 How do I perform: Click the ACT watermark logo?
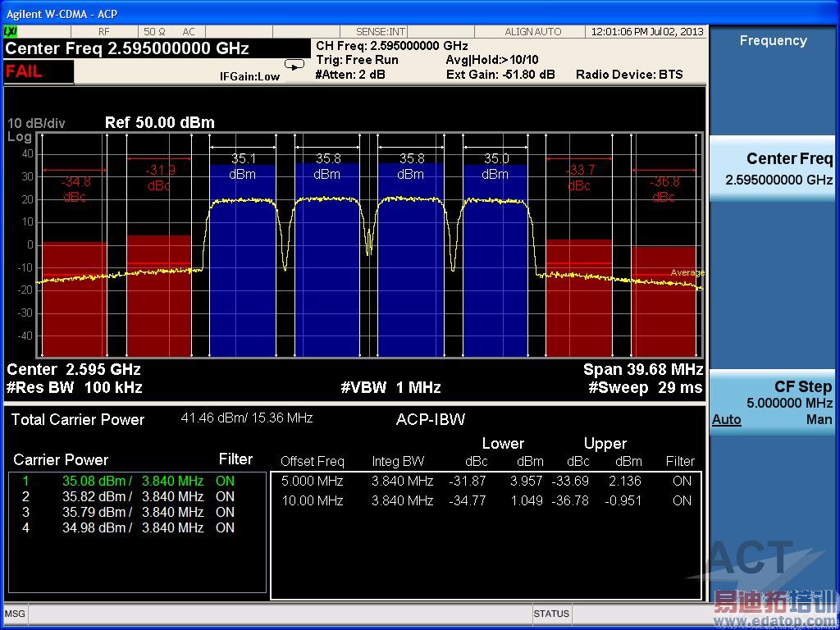pos(751,559)
